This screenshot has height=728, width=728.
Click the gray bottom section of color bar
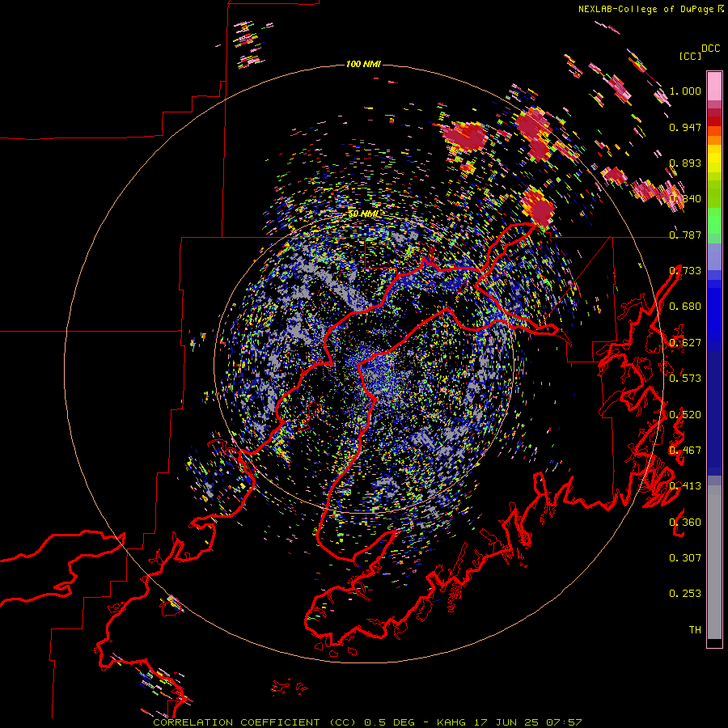(714, 562)
